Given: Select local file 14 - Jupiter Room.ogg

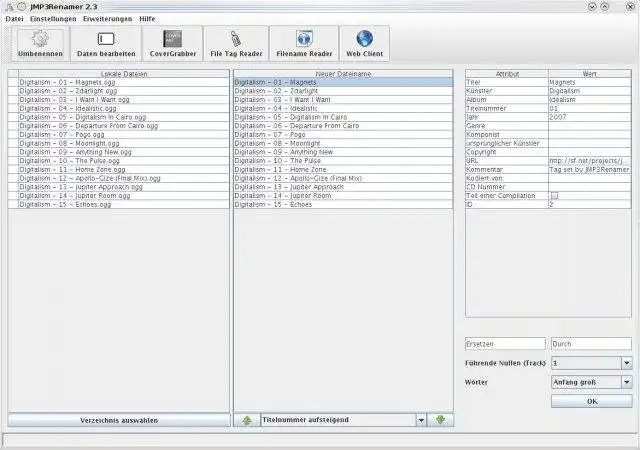Looking at the screenshot, I should 124,196.
